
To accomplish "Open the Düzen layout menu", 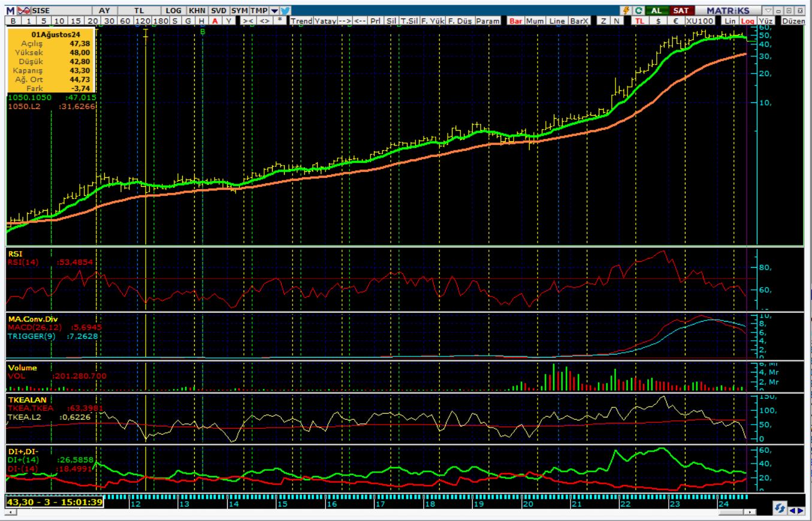I will click(793, 20).
